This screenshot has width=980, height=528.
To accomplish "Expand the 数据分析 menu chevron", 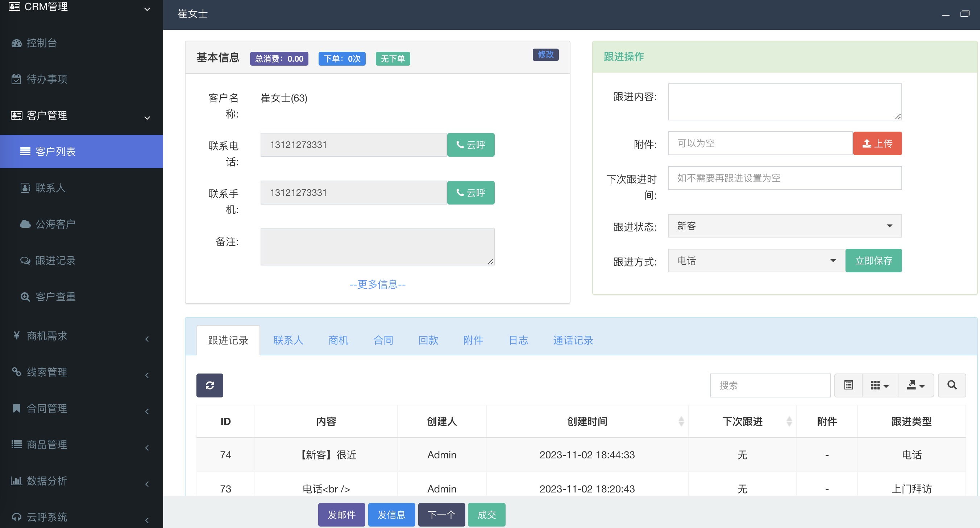I will pyautogui.click(x=147, y=484).
